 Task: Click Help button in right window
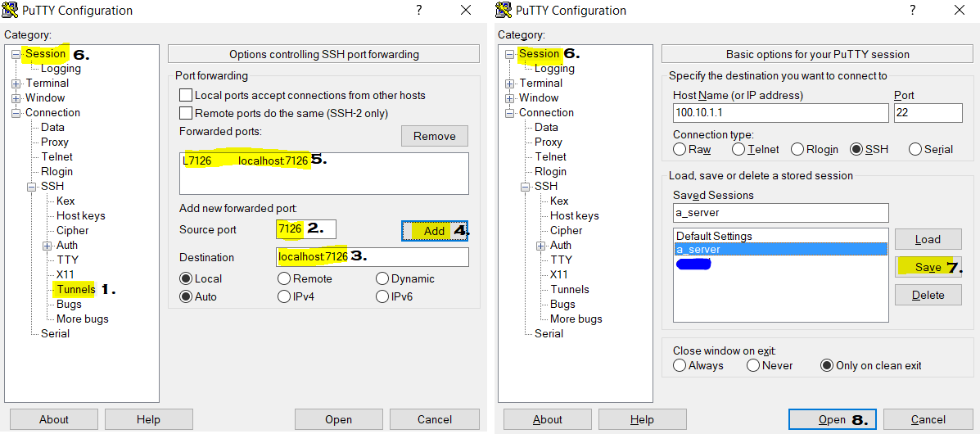tap(643, 419)
